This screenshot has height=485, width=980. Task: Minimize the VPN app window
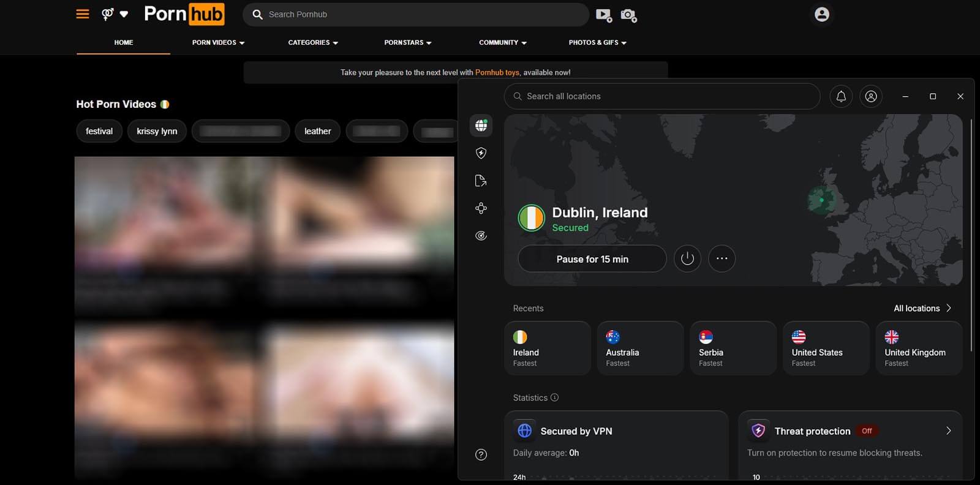pyautogui.click(x=905, y=96)
